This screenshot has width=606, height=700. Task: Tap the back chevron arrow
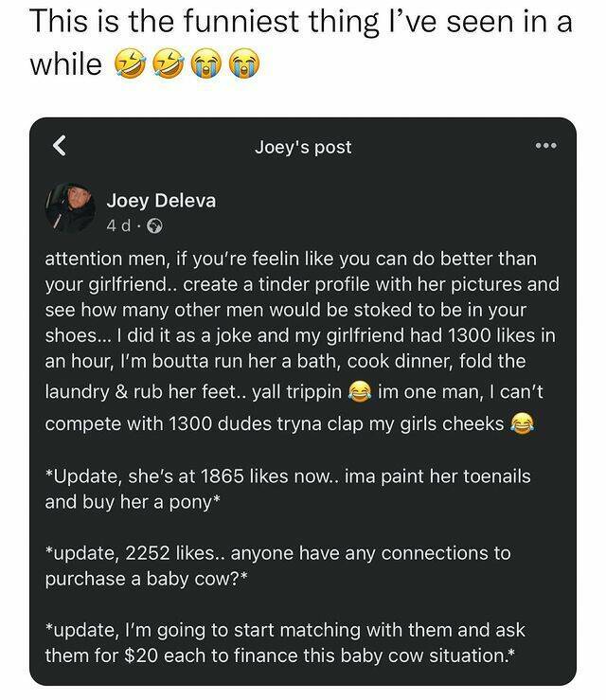59,146
